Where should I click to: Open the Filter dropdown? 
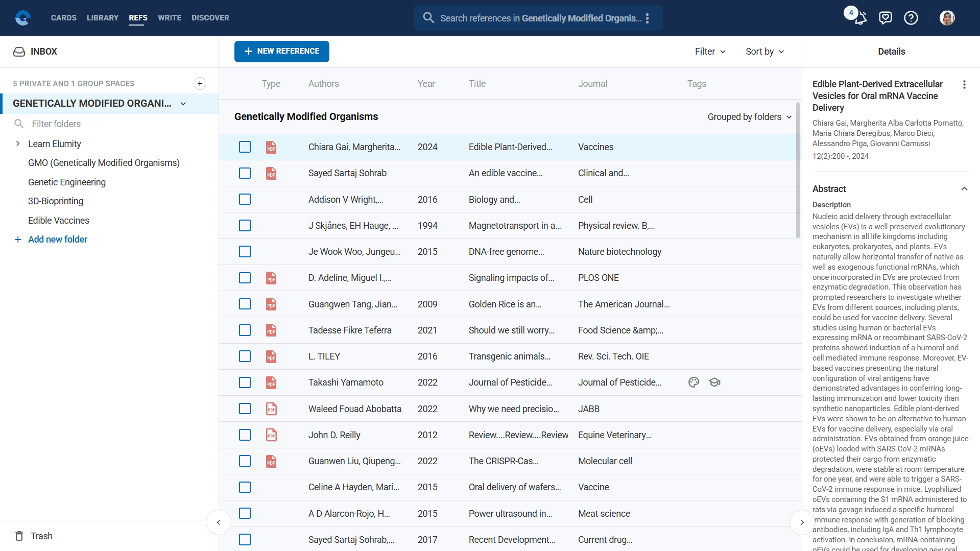point(710,52)
